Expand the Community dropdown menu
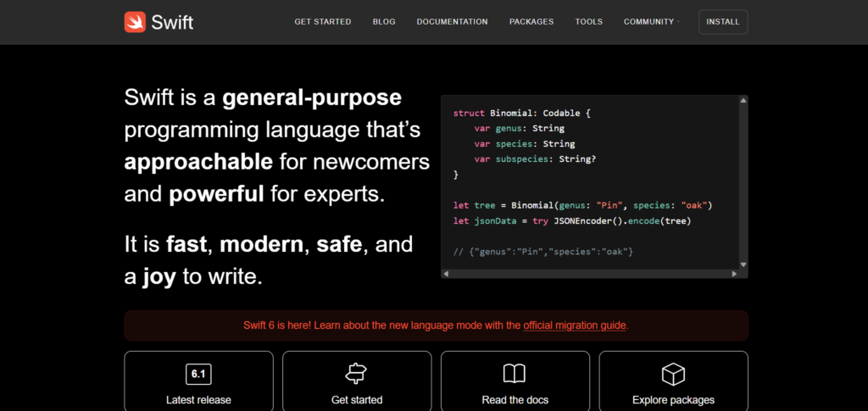The height and width of the screenshot is (411, 868). [x=652, y=22]
